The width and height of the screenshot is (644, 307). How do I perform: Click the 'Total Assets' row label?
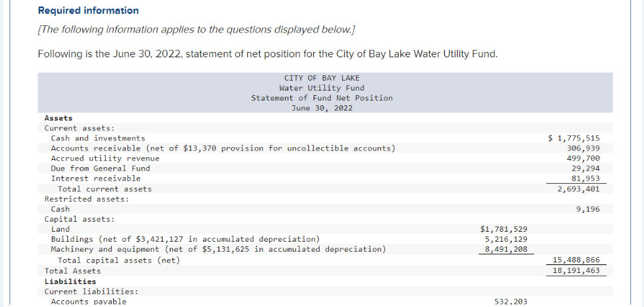click(x=73, y=271)
